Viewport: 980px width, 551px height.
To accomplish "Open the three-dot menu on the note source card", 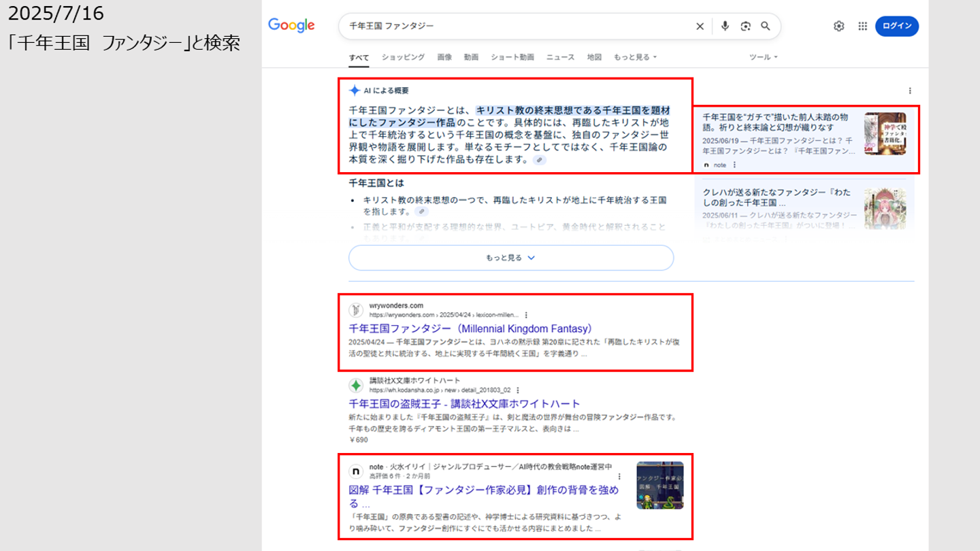I will [734, 165].
